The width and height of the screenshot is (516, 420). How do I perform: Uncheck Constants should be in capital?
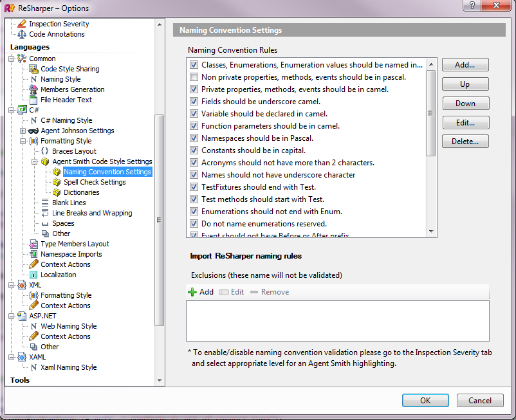click(194, 151)
